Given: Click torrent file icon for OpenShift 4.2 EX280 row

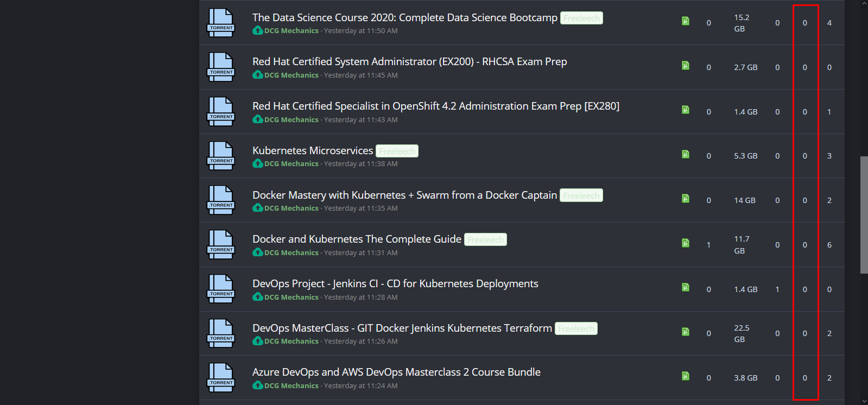Looking at the screenshot, I should (x=221, y=112).
